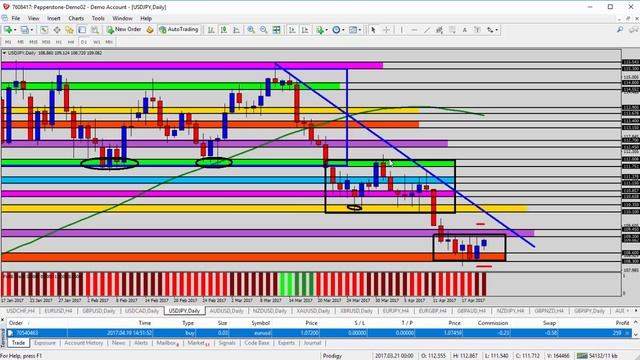Viewport: 640px width, 360px height.
Task: Expand the Profiles dropdown arrow
Action: coord(31,30)
